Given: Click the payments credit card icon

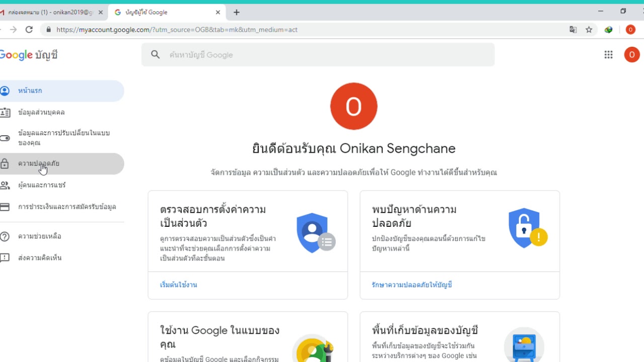Looking at the screenshot, I should [5, 207].
